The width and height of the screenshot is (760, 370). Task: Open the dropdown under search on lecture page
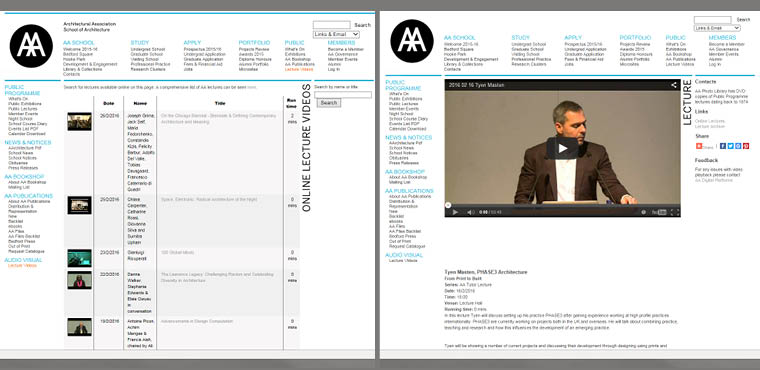tap(717, 28)
